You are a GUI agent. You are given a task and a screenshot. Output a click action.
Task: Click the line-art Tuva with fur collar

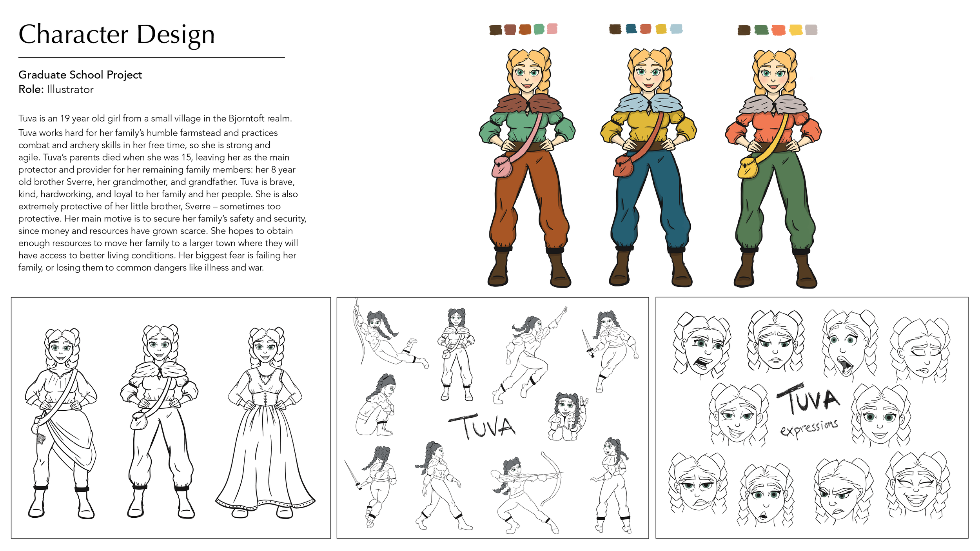pos(159,422)
